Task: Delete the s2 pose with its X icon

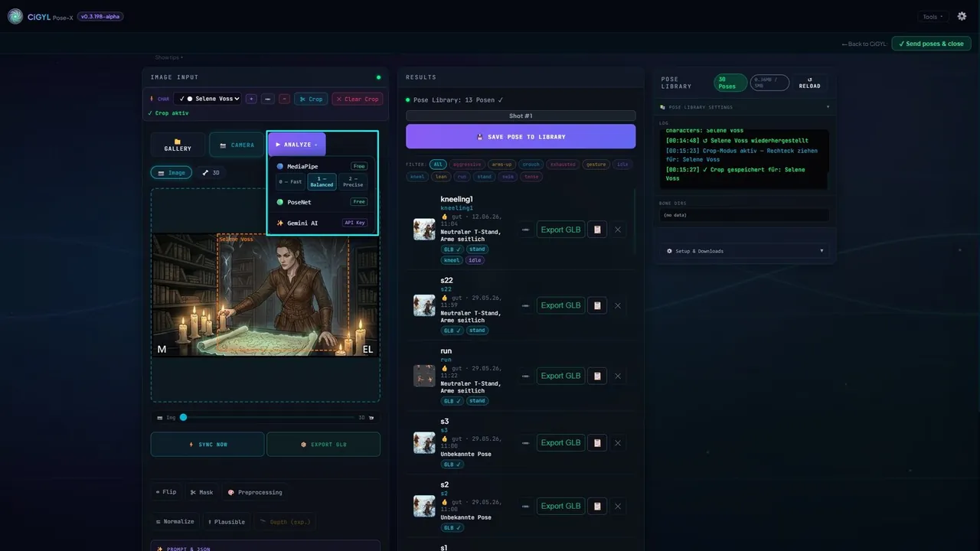Action: tap(618, 506)
